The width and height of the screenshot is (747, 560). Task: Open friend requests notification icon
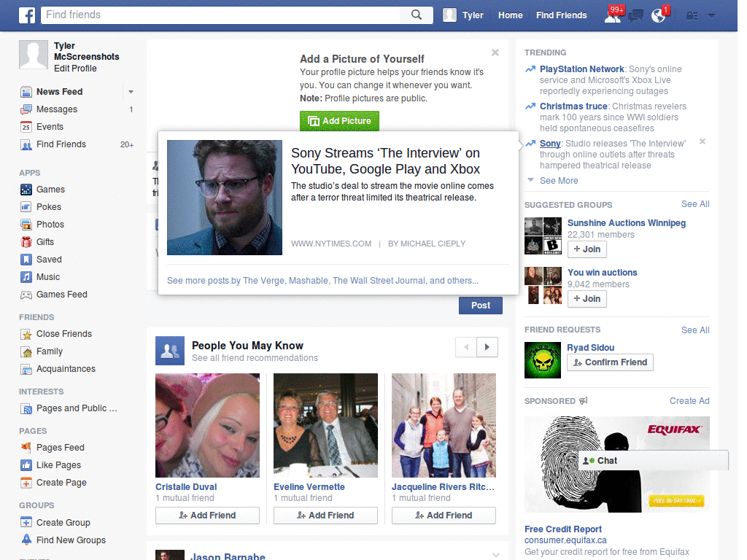click(x=613, y=15)
